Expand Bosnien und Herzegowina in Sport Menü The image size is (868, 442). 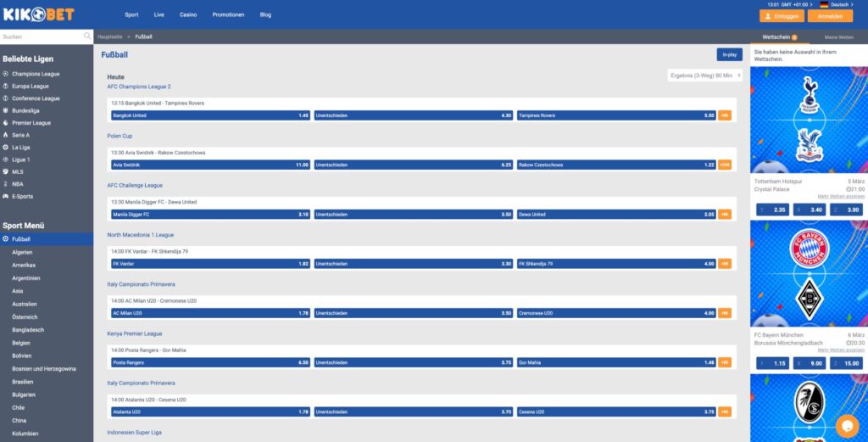(x=44, y=369)
